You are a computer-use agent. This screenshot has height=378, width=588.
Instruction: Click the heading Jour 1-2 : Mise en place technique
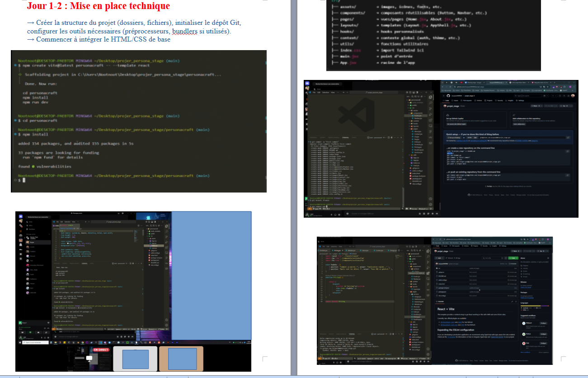point(98,6)
